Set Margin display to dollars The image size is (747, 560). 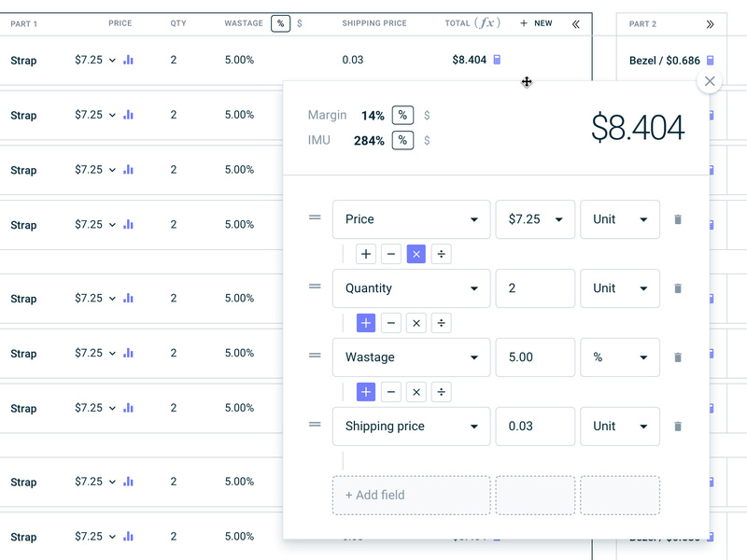tap(427, 115)
